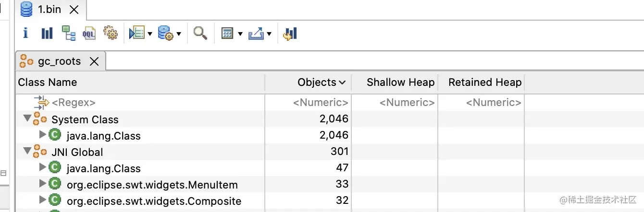
Task: Click the Find Object by Address magnifier
Action: click(200, 33)
